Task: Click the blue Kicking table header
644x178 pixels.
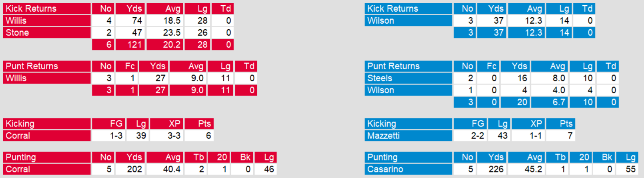Action: pos(408,124)
